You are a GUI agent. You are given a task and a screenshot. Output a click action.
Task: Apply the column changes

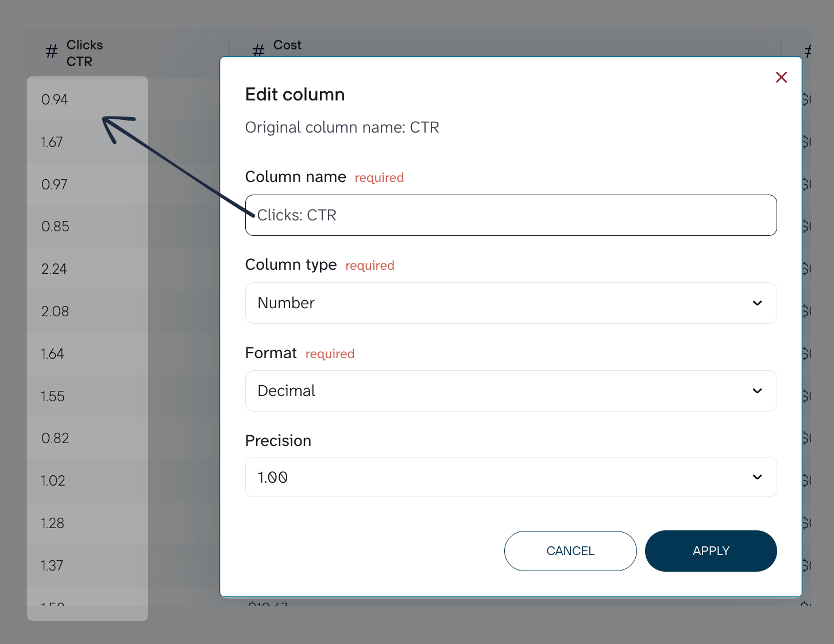coord(711,551)
